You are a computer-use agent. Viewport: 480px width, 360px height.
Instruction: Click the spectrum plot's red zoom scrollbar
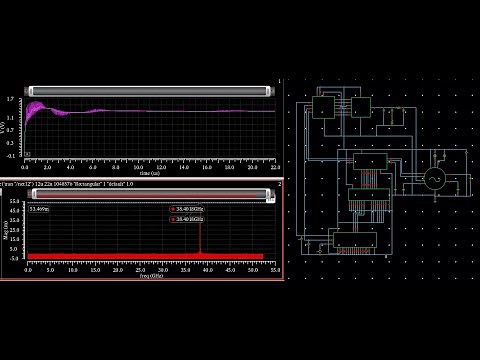(x=151, y=194)
